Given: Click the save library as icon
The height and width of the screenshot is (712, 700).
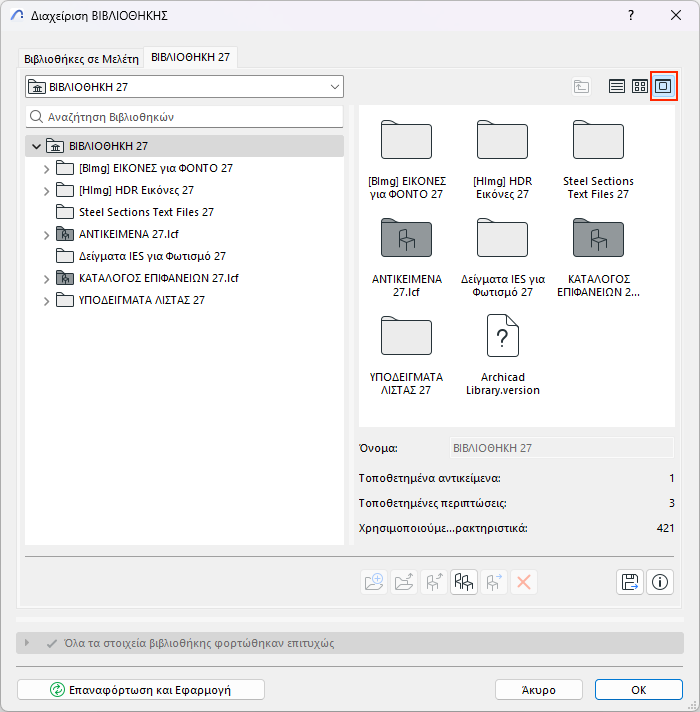Looking at the screenshot, I should click(630, 582).
